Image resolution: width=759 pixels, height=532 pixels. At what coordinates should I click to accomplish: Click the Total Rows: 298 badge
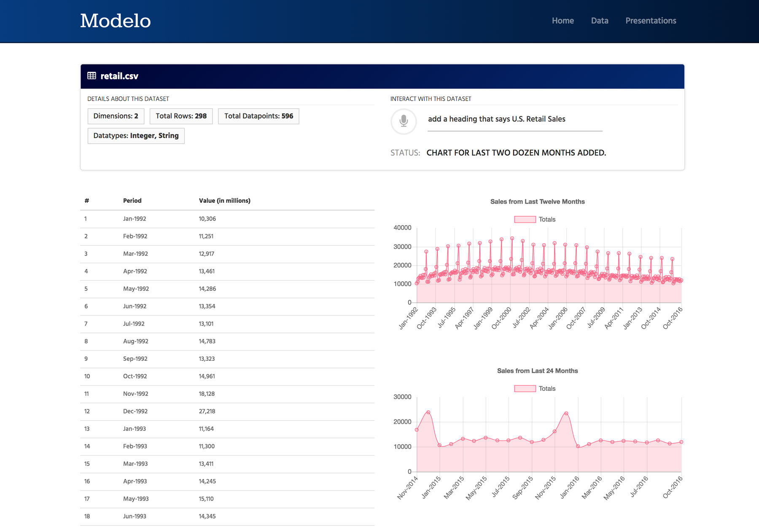(181, 116)
